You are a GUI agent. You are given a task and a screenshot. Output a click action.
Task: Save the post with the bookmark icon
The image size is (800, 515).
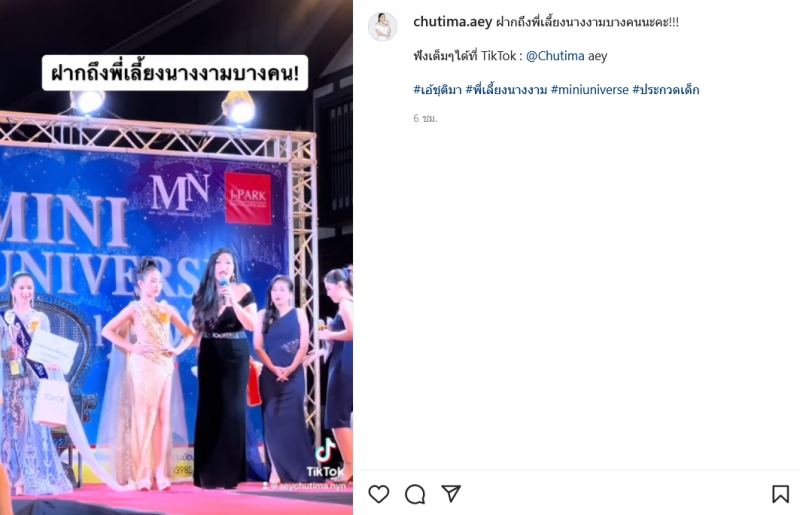point(780,494)
